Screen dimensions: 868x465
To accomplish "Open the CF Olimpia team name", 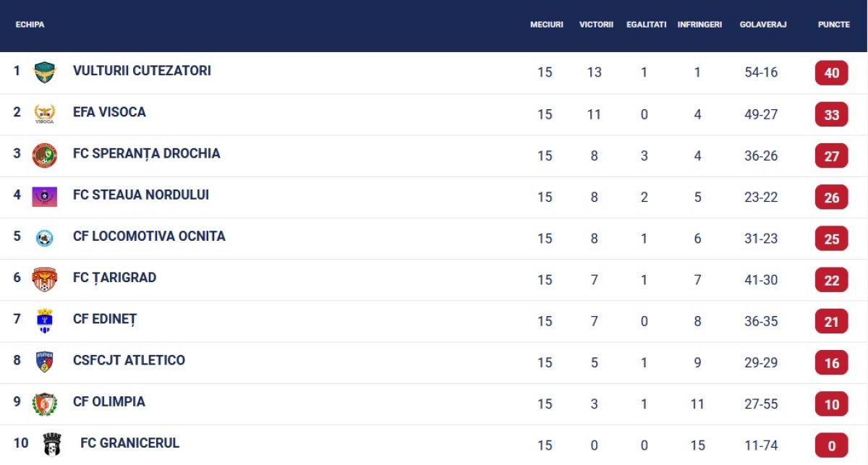I will click(109, 402).
